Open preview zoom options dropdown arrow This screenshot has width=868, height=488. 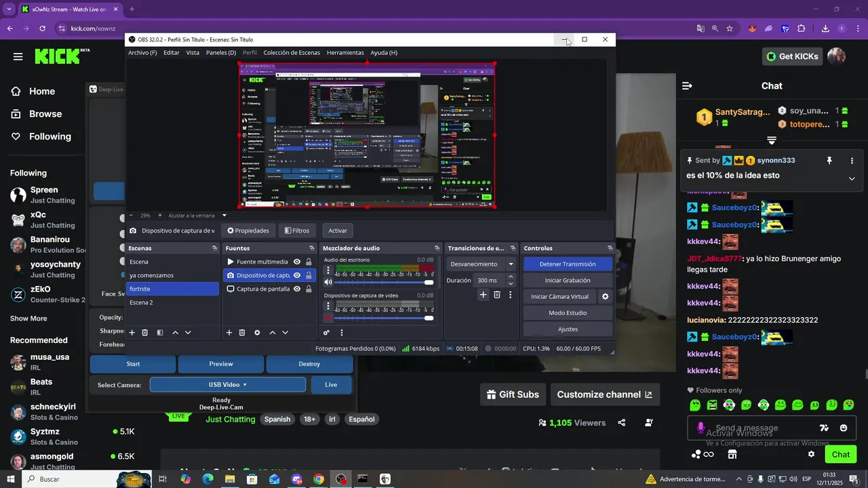click(224, 216)
